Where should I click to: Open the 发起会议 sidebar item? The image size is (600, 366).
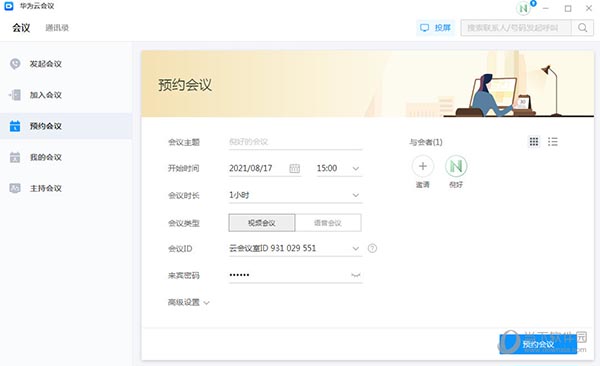coord(66,64)
